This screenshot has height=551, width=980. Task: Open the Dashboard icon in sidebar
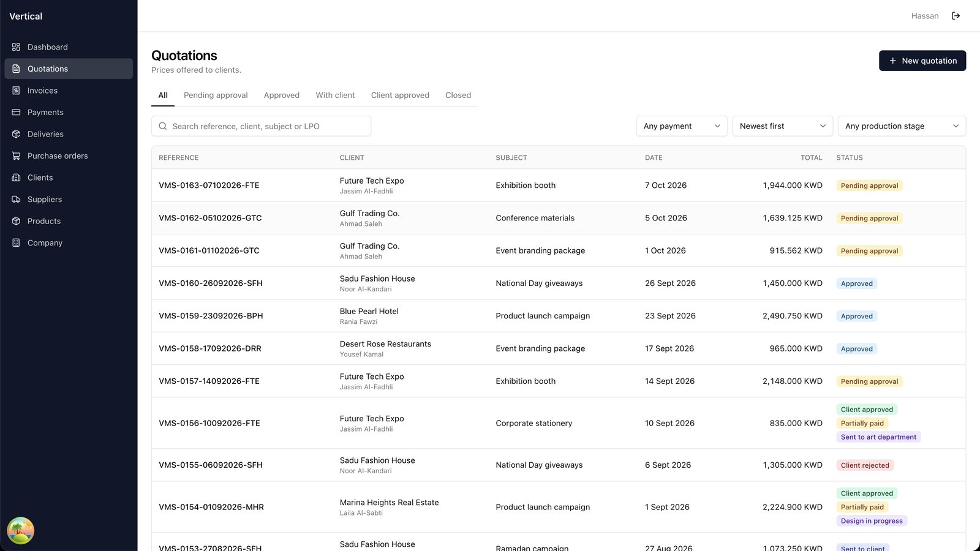pos(16,47)
